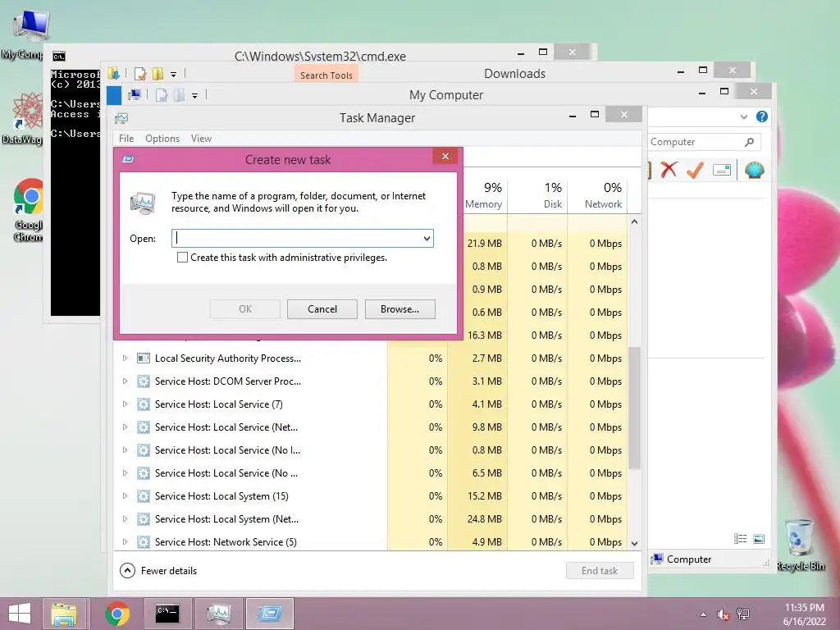
Task: Click the orange checkmark icon in My Computer
Action: [695, 170]
